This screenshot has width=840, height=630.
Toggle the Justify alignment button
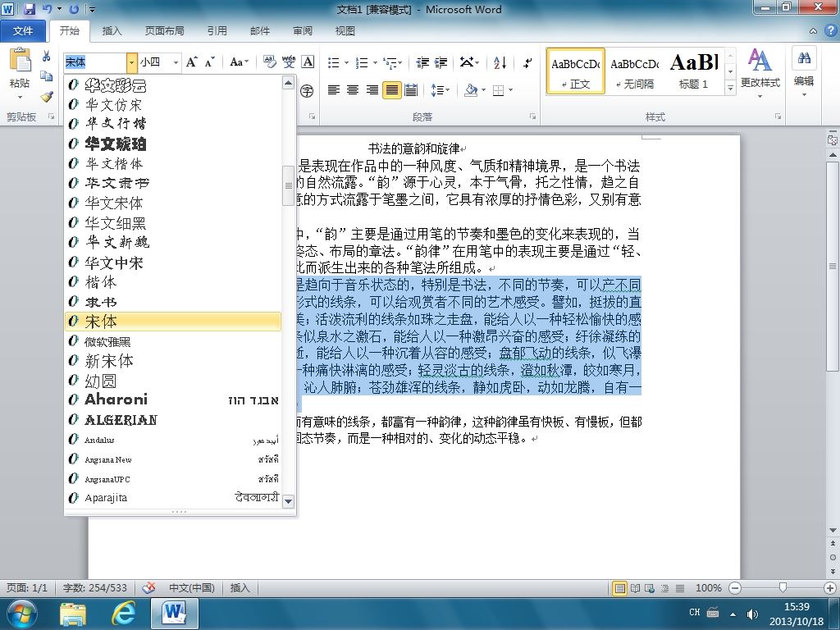391,90
